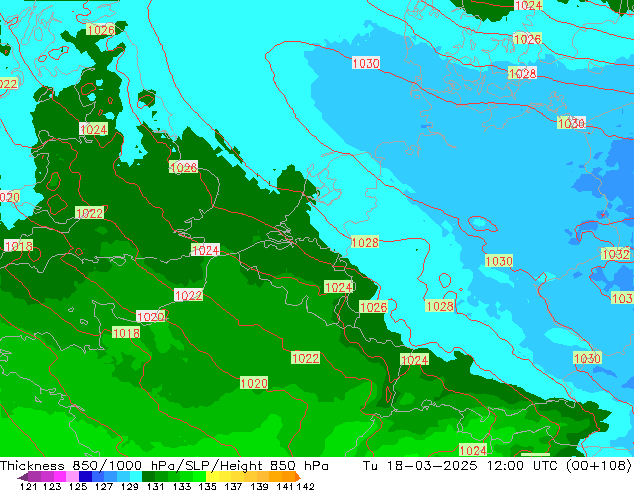The width and height of the screenshot is (634, 490).
Task: Select the purple arrow at legend start
Action: pos(23,477)
